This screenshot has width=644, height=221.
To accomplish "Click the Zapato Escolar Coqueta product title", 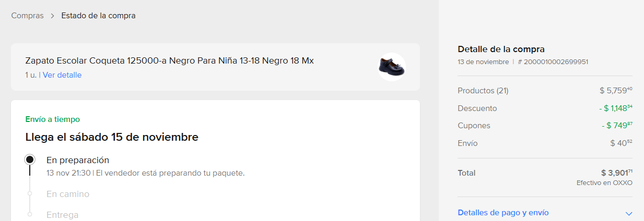I will click(x=169, y=60).
